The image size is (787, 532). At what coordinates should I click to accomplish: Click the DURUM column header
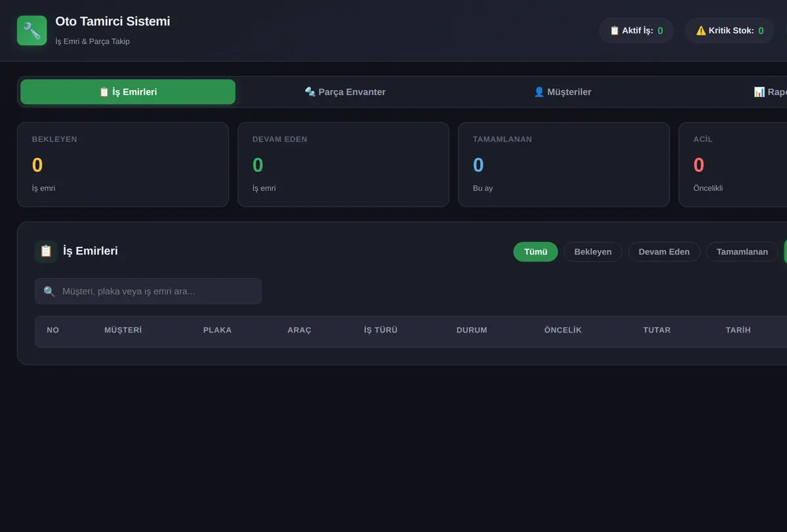click(472, 330)
